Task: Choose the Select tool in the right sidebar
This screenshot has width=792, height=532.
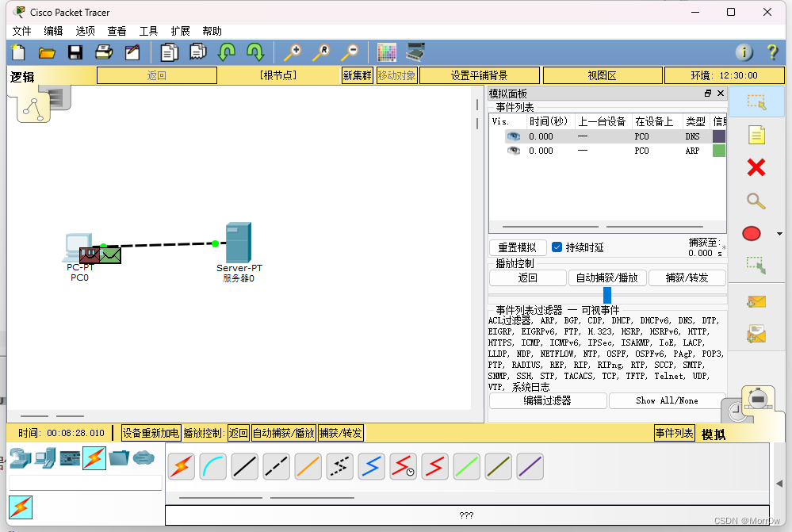Action: (756, 101)
